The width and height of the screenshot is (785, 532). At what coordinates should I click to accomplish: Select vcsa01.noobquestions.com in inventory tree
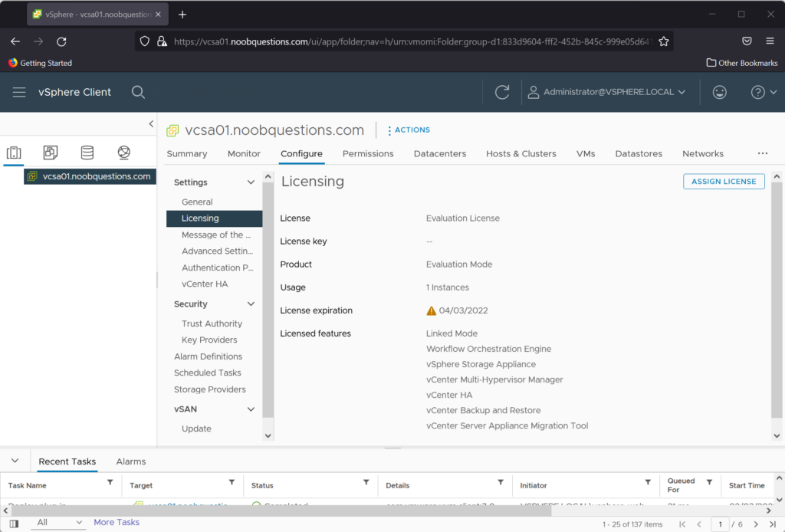click(x=90, y=176)
